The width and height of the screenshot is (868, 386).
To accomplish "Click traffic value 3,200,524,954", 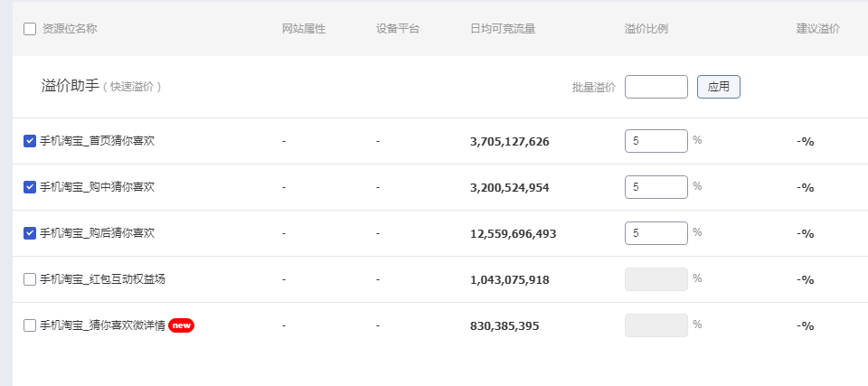I will tap(510, 188).
